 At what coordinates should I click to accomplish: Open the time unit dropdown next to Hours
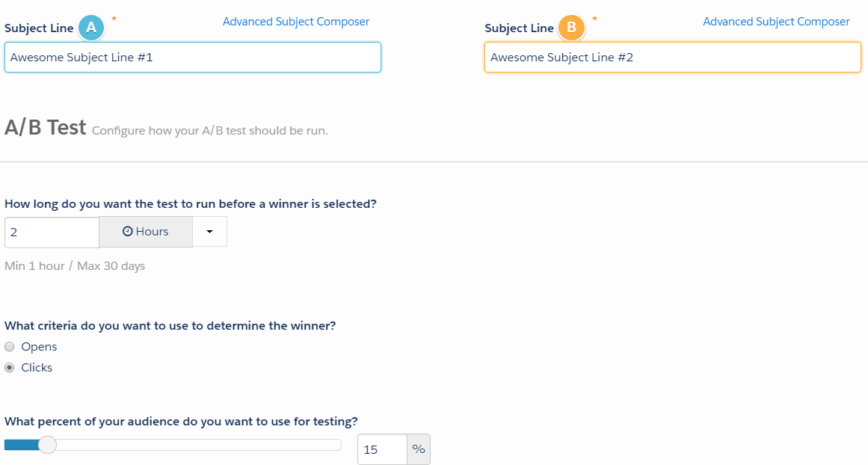(209, 231)
